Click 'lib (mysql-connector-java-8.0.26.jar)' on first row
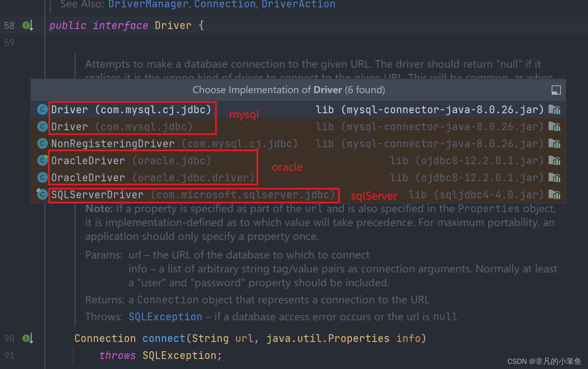This screenshot has width=588, height=369. point(430,110)
